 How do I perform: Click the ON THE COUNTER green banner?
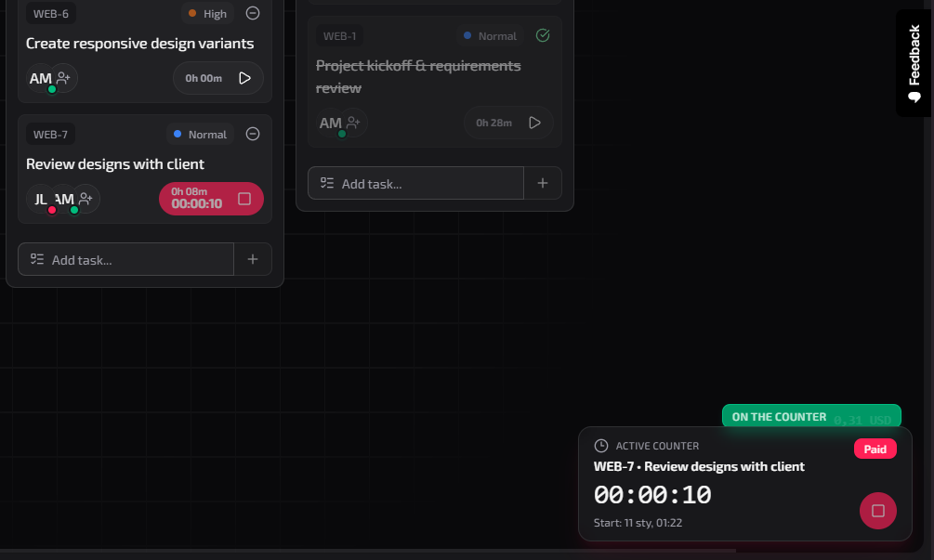[x=811, y=417]
